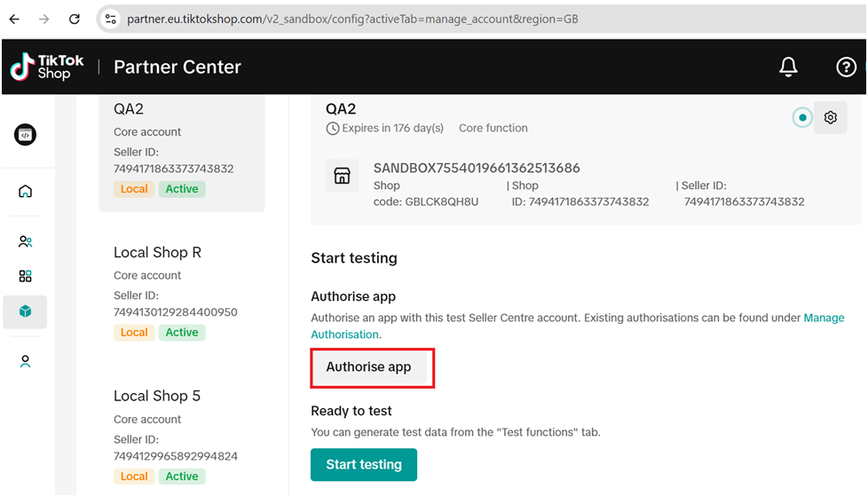Click the sandbox shop storefront icon
This screenshot has width=868, height=497.
pos(342,176)
